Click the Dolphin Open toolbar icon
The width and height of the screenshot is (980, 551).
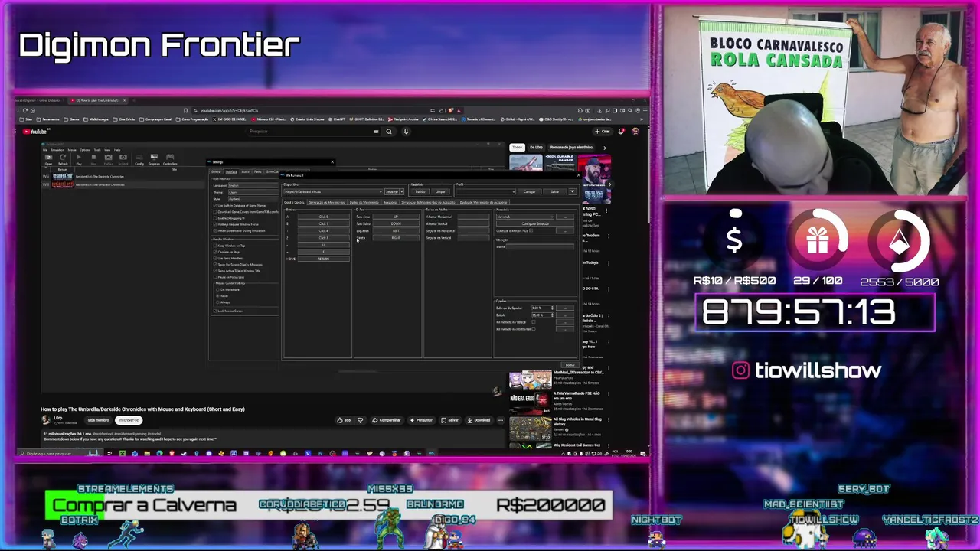tap(49, 159)
